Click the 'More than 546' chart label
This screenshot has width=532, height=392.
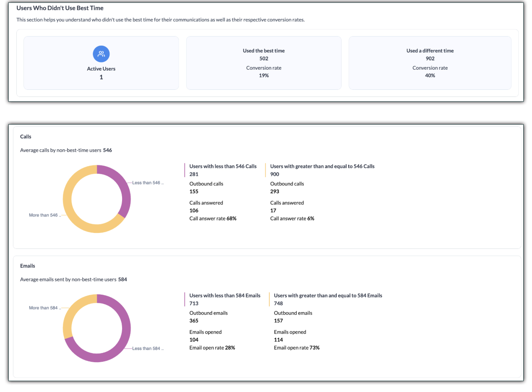coord(45,215)
